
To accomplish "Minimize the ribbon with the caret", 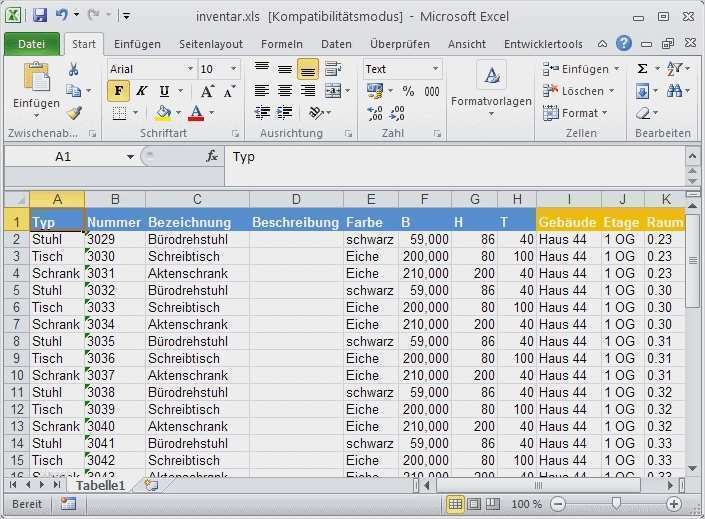I will [x=602, y=44].
